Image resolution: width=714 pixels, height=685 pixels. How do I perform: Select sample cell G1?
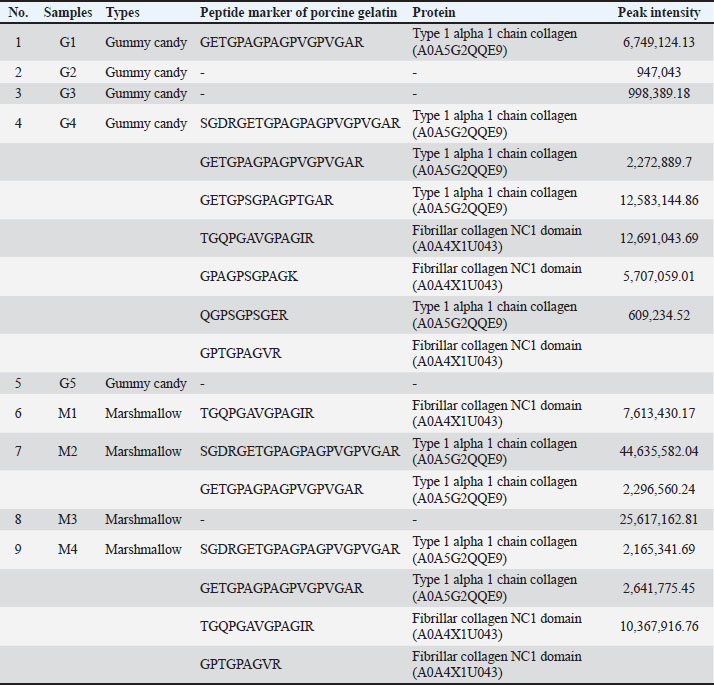tap(67, 45)
